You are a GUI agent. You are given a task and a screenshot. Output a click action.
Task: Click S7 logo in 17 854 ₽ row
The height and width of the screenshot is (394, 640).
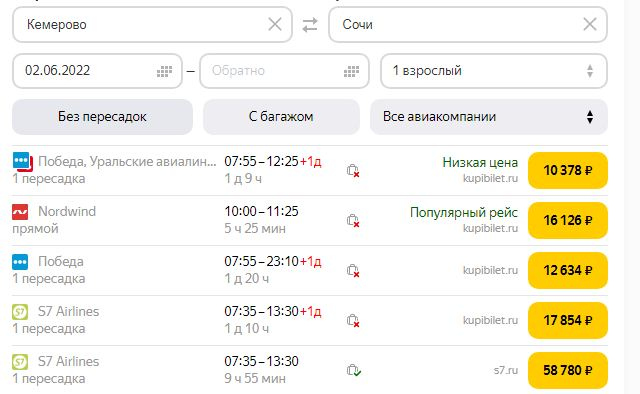pos(20,312)
